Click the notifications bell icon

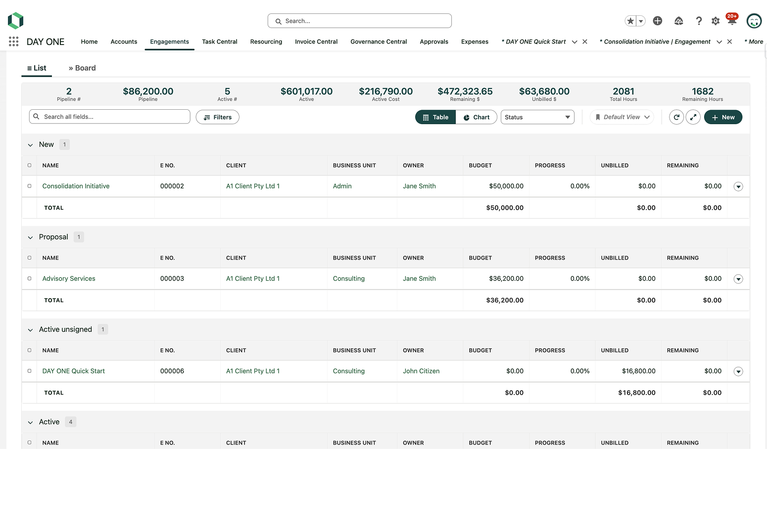point(731,21)
